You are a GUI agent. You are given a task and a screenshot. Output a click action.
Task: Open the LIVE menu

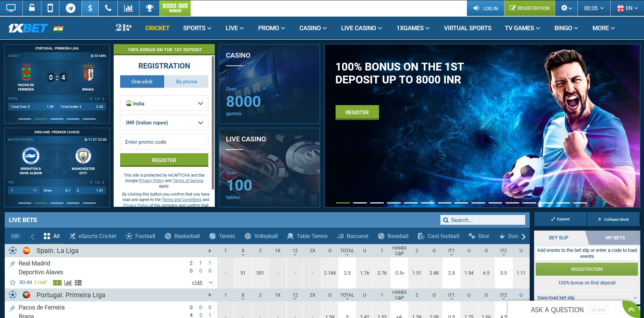(x=235, y=28)
